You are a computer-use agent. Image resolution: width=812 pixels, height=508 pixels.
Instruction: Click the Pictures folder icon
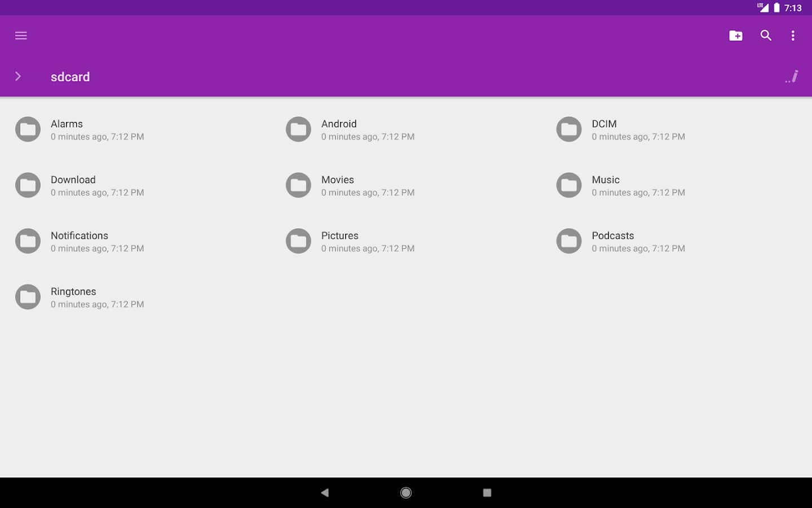point(298,241)
